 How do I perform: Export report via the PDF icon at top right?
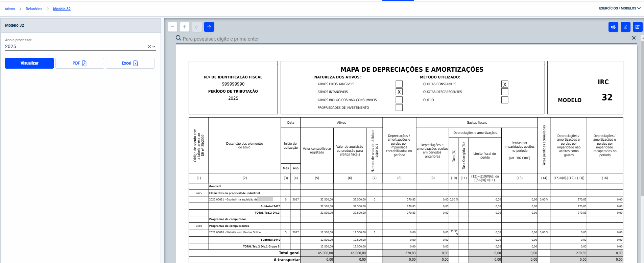[625, 27]
